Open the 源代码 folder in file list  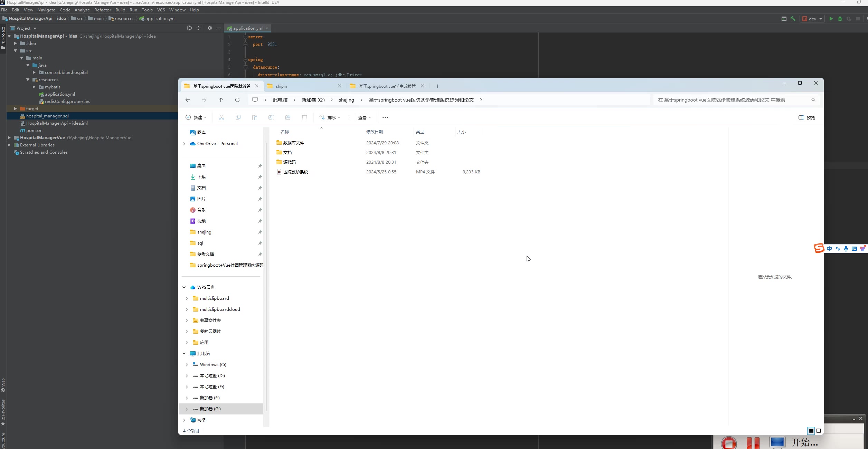pos(289,162)
